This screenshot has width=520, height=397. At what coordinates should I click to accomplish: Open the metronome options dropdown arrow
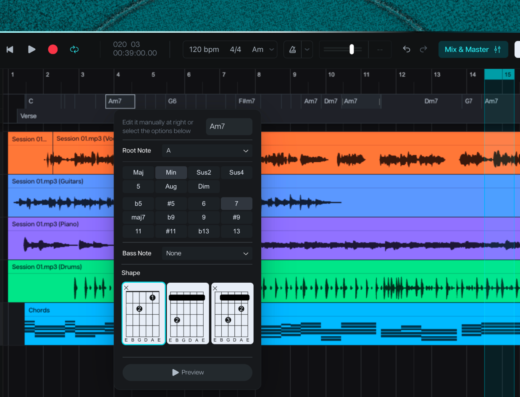click(x=307, y=50)
